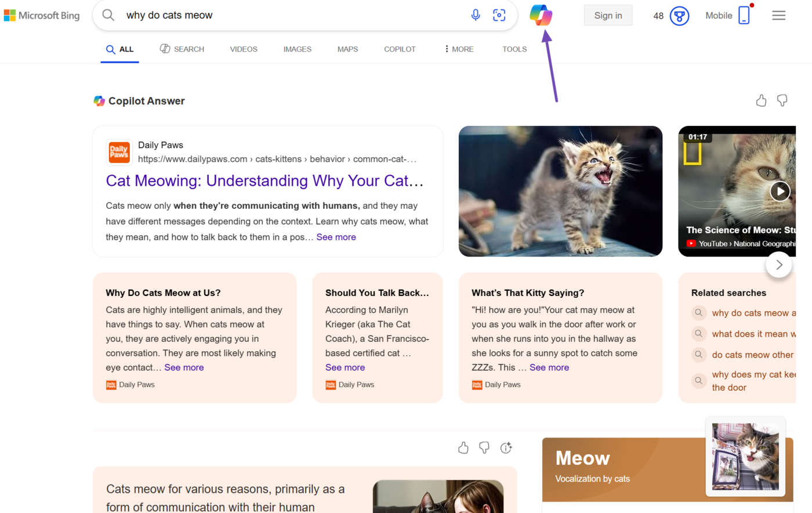Screen dimensions: 812x513
Task: Click the Microsoft Bing logo
Action: pos(42,16)
